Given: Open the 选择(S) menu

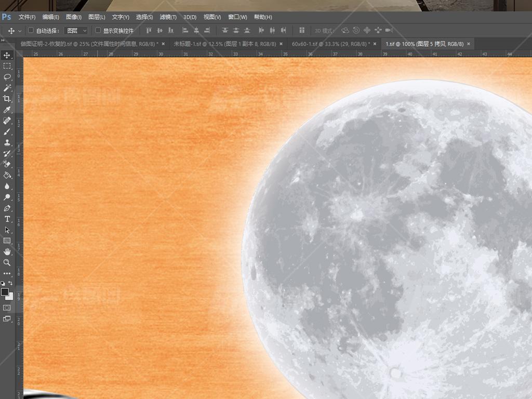Looking at the screenshot, I should [144, 17].
